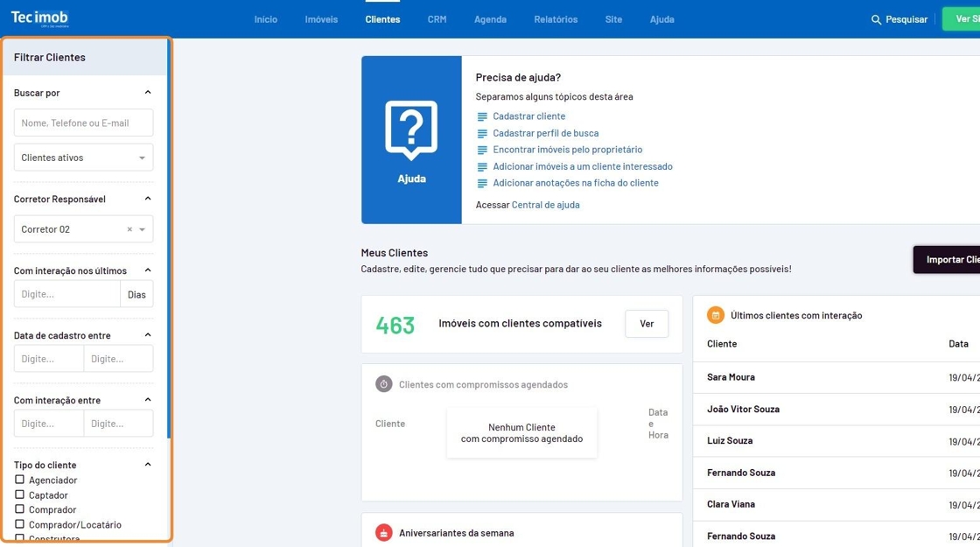Open the Central de ajuda link
The height and width of the screenshot is (547, 980).
(x=545, y=205)
